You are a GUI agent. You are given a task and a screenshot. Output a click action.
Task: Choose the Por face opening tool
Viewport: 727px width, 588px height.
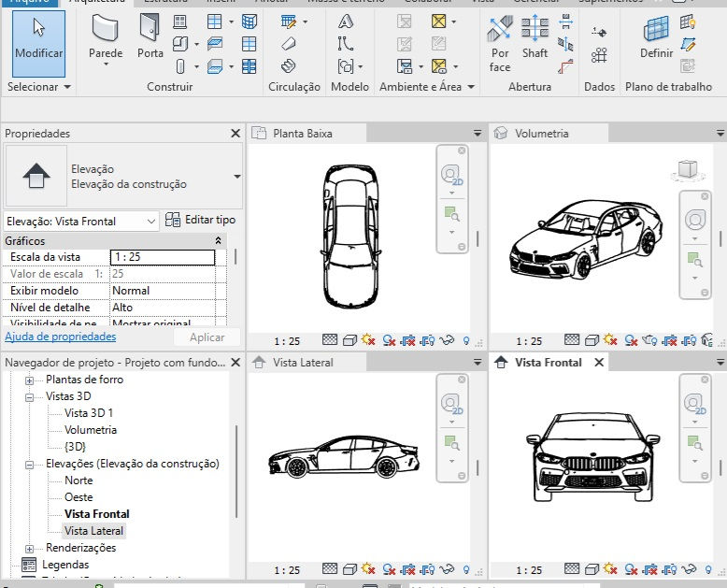[x=500, y=44]
